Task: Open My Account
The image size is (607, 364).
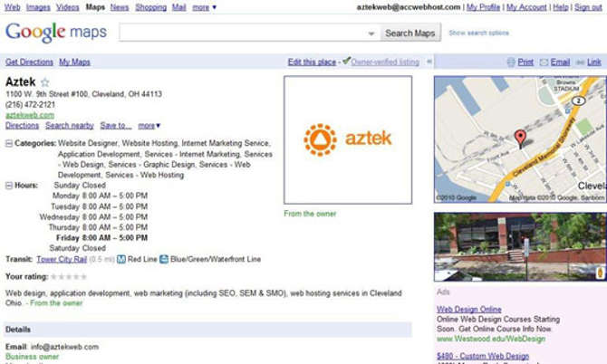Action: [x=526, y=7]
